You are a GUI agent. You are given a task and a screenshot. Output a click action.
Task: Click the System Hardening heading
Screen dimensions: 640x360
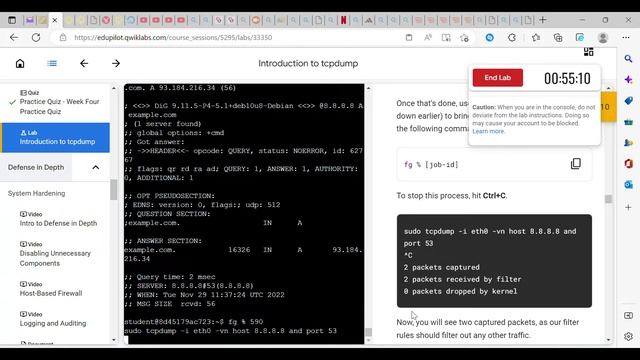coord(36,193)
